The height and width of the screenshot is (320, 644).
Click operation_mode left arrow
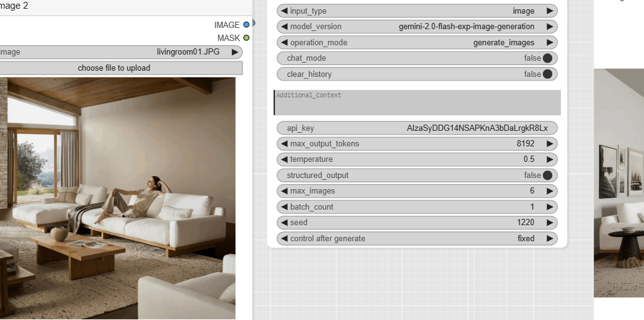pos(284,43)
